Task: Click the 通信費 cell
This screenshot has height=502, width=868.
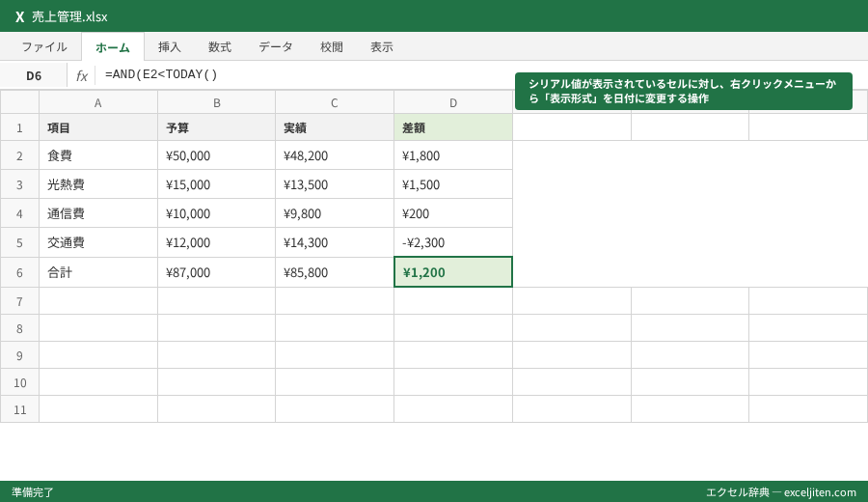Action: click(98, 212)
